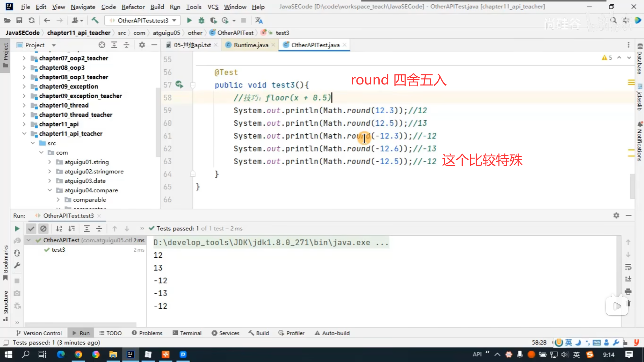
Task: Click Select Opened File target icon
Action: coord(102,45)
